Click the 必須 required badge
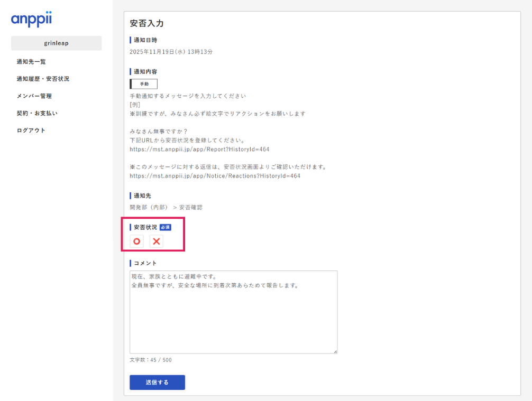Viewport: 532px width, 401px height. pos(166,227)
